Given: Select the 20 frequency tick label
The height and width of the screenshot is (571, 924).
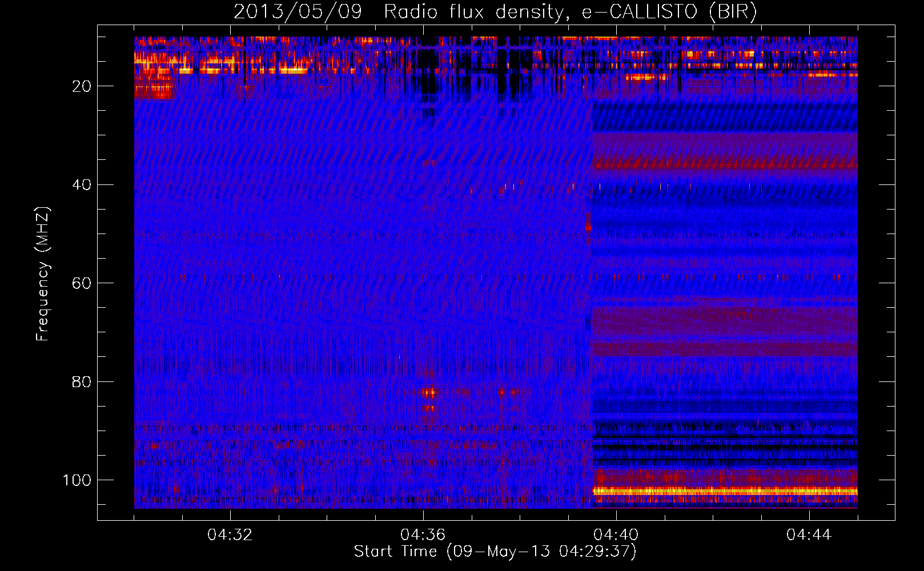Looking at the screenshot, I should click(82, 86).
